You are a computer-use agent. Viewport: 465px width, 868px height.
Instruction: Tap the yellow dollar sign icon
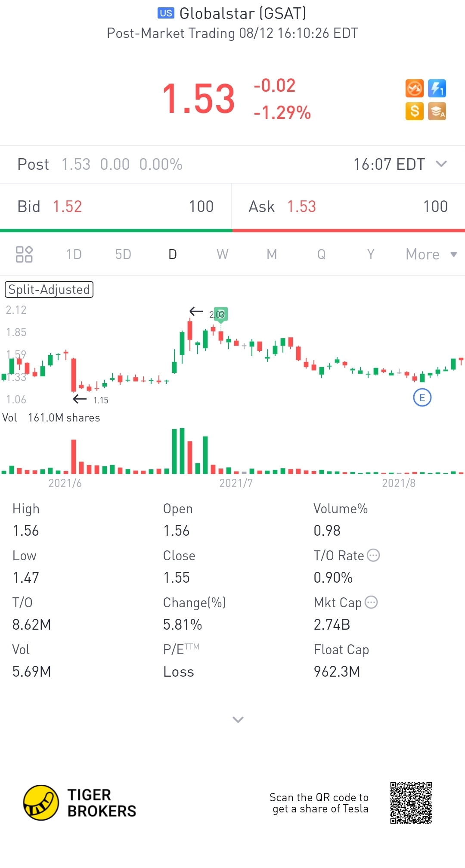[415, 111]
